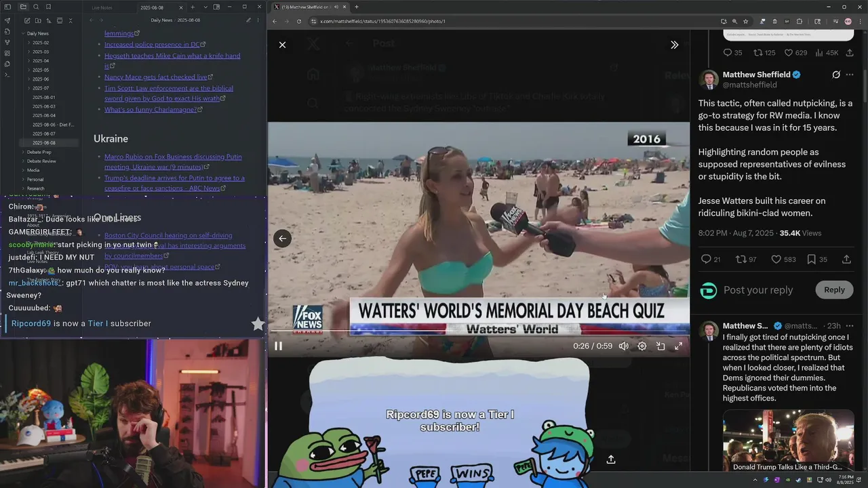This screenshot has width=868, height=488.
Task: Open "What's so funny Charlamagne?" link
Action: click(x=150, y=110)
